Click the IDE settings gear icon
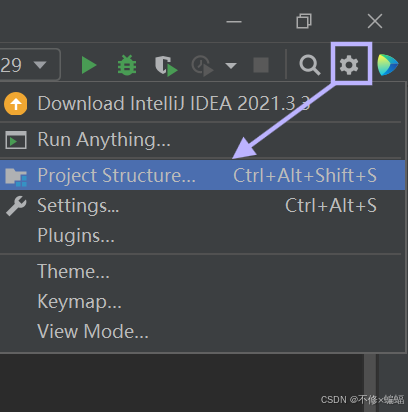The width and height of the screenshot is (408, 412). pos(349,65)
